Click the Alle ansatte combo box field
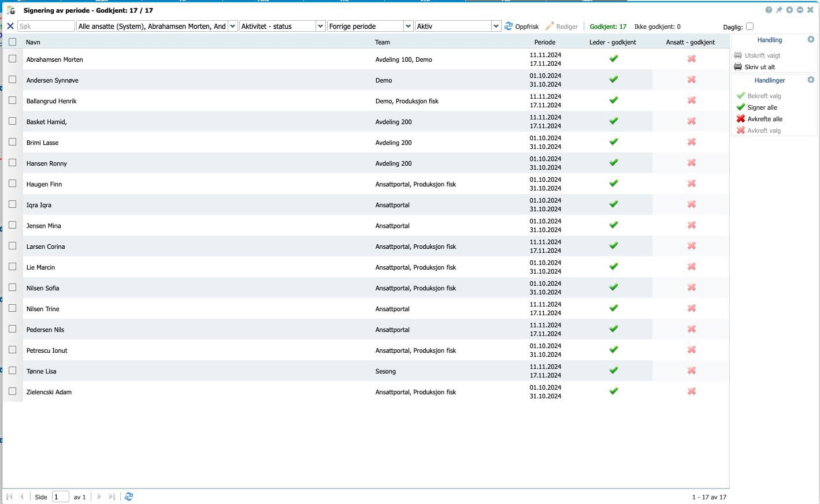The height and width of the screenshot is (504, 820). pyautogui.click(x=152, y=26)
